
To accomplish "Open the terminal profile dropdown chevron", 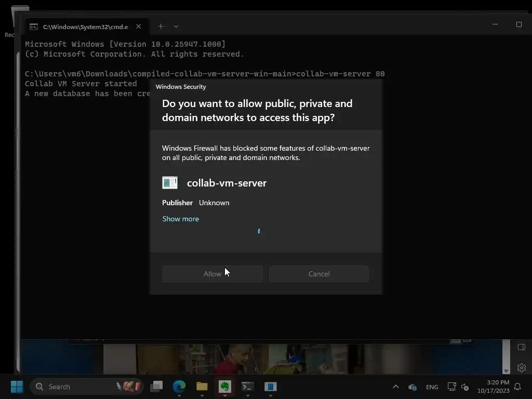I will (176, 26).
